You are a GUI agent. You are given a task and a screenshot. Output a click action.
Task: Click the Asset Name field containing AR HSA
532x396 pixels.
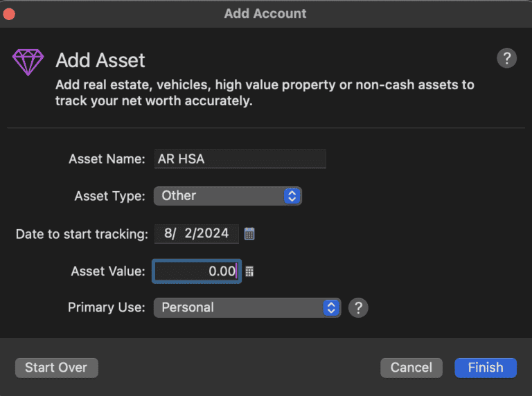[240, 159]
